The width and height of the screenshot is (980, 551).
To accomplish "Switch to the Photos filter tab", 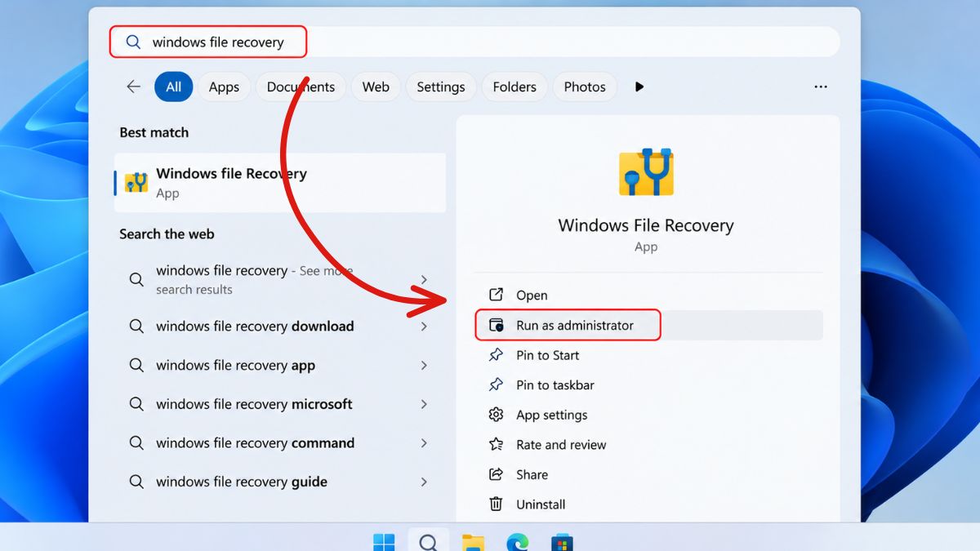I will [585, 87].
